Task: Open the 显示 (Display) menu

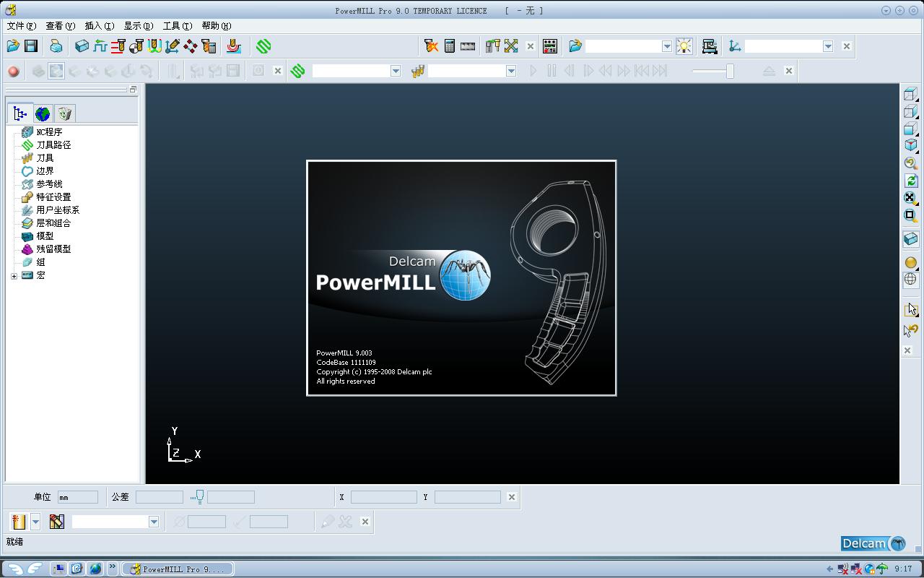Action: tap(138, 26)
